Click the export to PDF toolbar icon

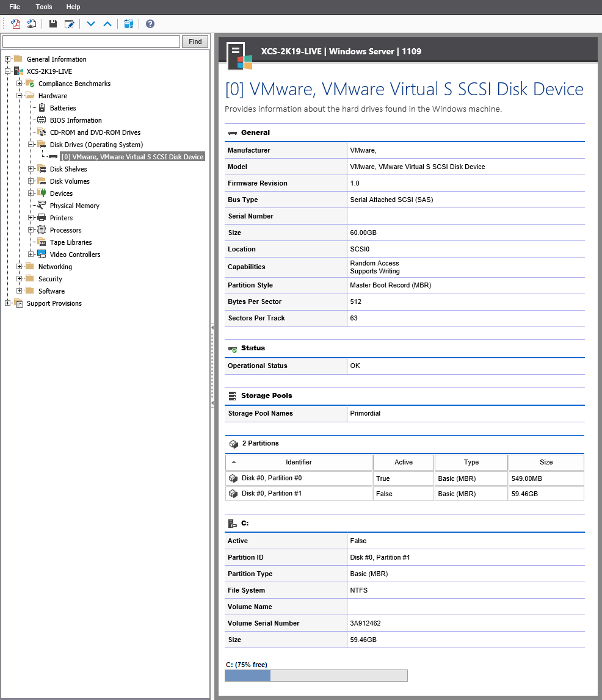[16, 24]
